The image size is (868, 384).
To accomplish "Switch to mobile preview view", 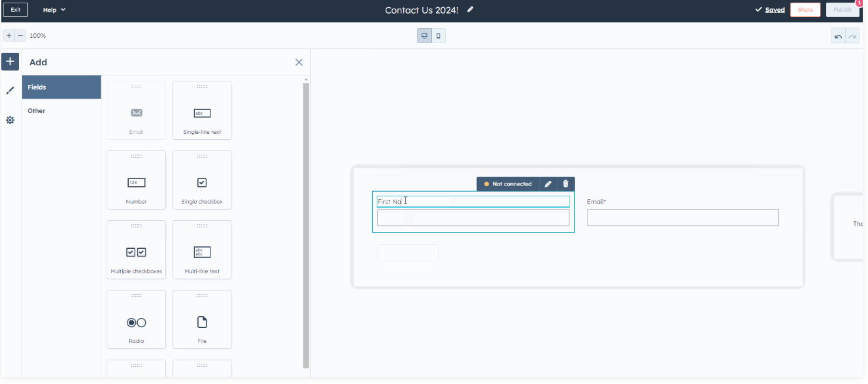I will [439, 36].
